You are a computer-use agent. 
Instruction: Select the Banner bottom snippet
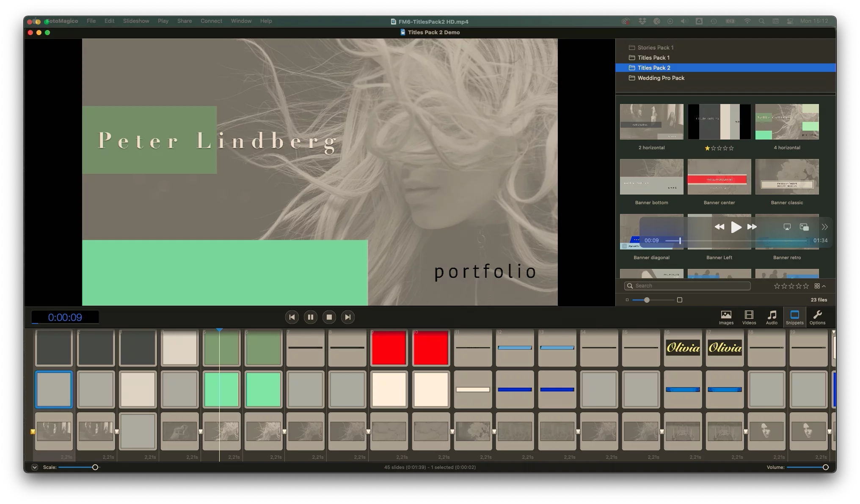[x=651, y=177]
